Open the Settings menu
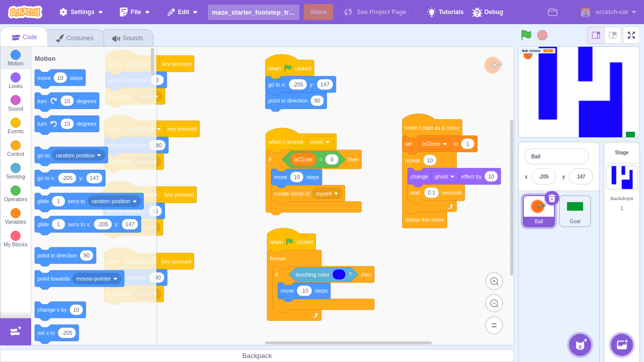This screenshot has width=644, height=362. [x=81, y=12]
